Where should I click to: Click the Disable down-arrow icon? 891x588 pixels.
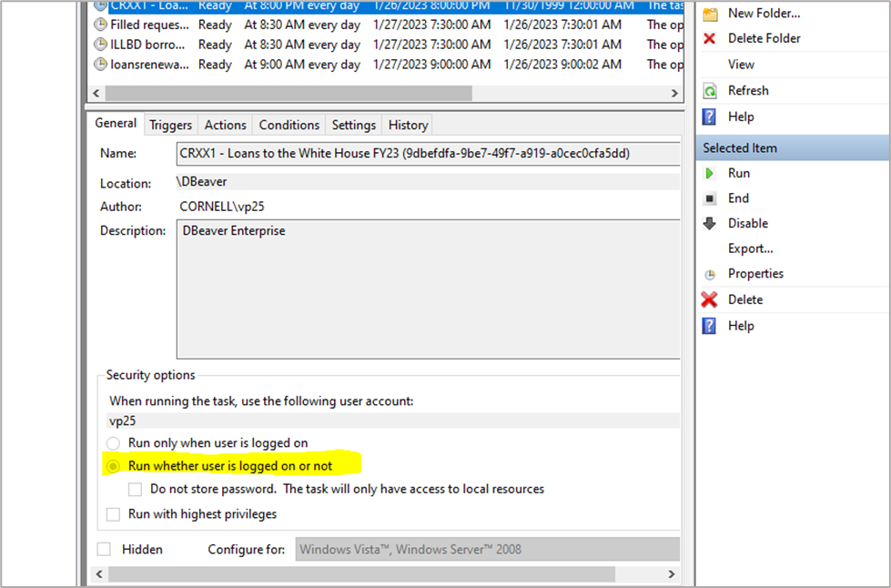click(x=710, y=223)
